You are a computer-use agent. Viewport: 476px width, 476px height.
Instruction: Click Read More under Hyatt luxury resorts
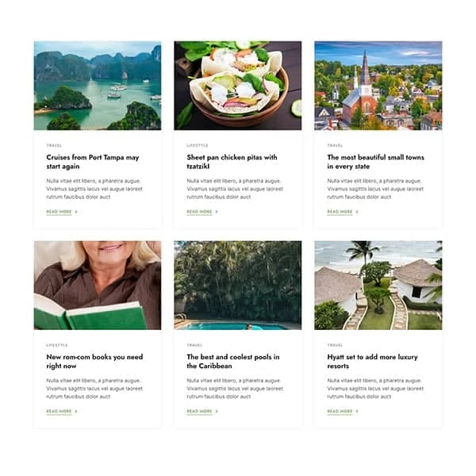(340, 411)
